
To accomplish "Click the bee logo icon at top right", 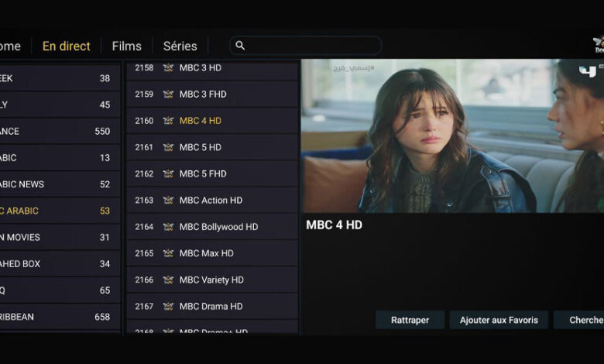I will coord(599,44).
